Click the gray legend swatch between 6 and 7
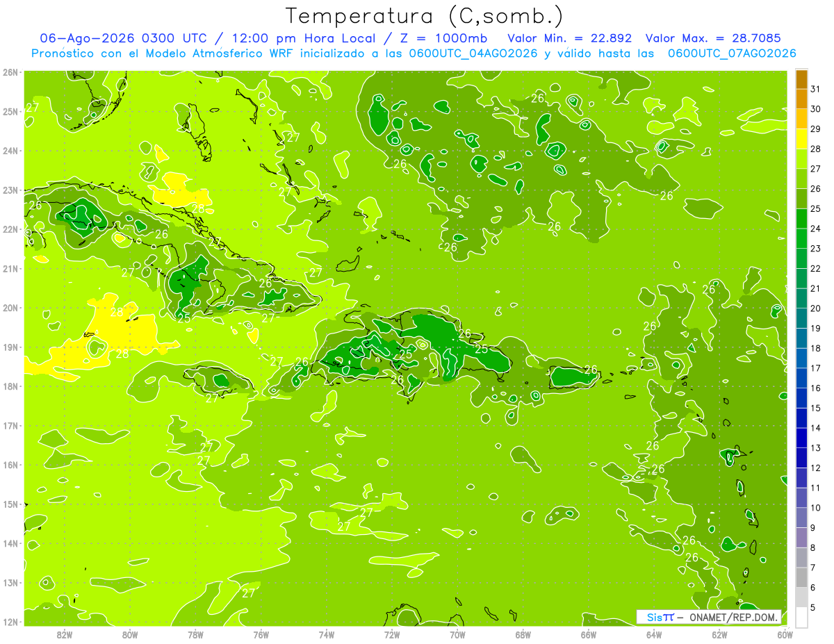The width and height of the screenshot is (834, 644). (801, 577)
